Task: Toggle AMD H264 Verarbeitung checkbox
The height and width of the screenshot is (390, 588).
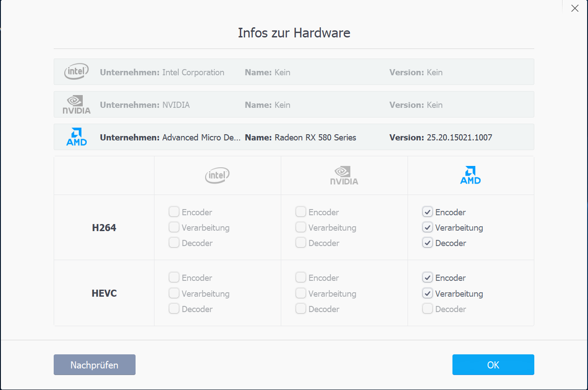Action: point(427,228)
